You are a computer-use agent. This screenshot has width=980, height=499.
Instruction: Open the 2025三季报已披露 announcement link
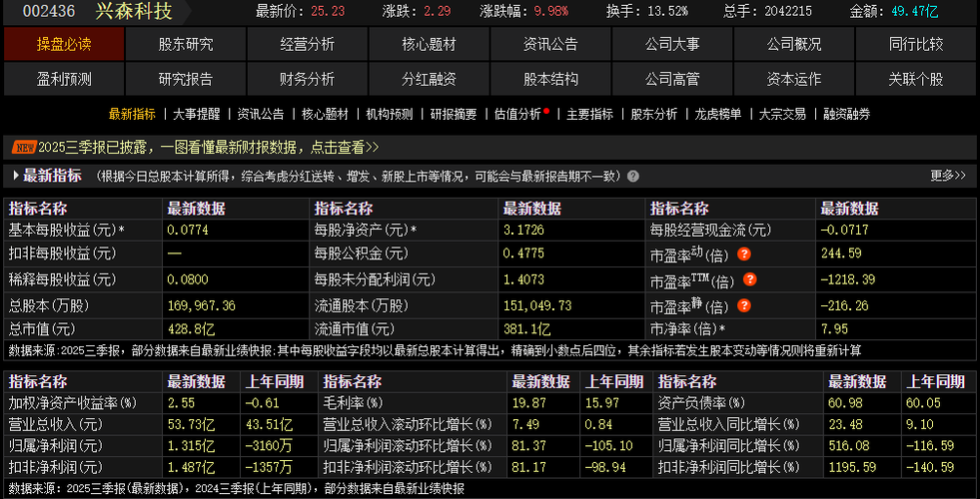coord(208,148)
